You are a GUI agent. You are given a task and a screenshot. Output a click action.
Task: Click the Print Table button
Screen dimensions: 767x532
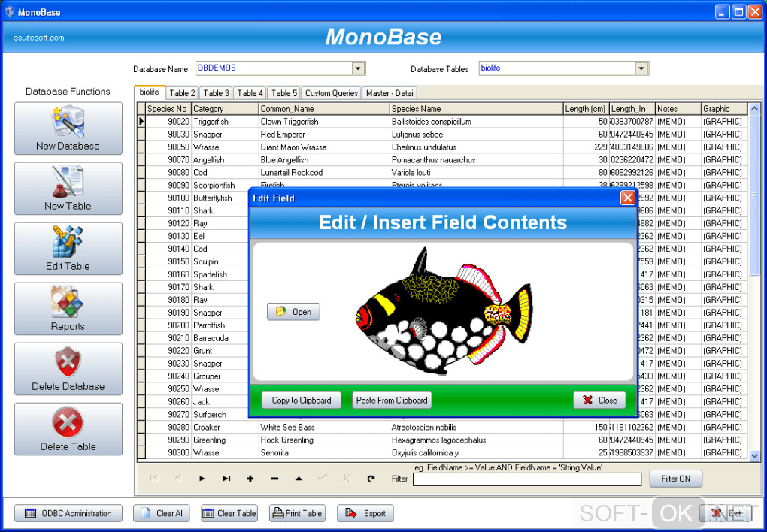298,513
